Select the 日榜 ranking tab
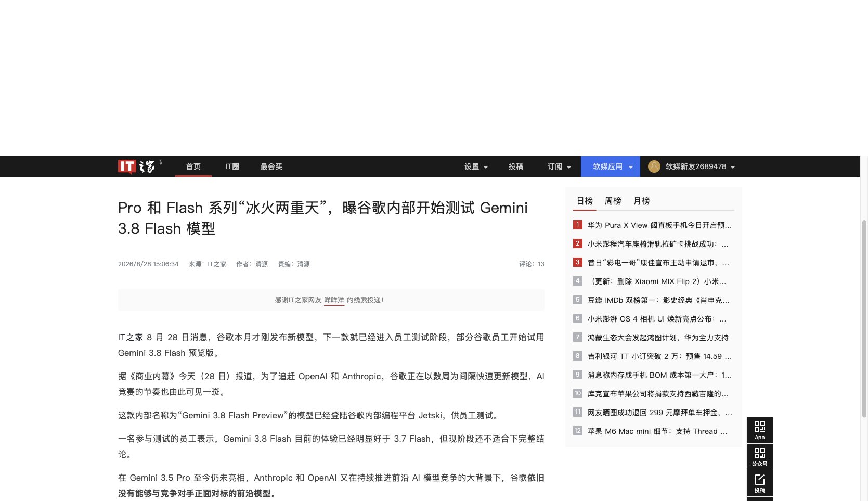The width and height of the screenshot is (868, 501). pyautogui.click(x=585, y=201)
